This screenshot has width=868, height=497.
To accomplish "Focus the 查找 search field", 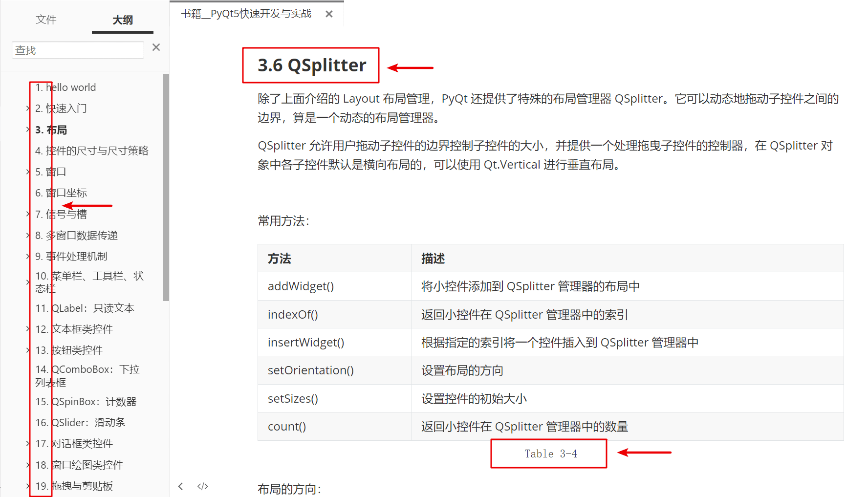I will 78,50.
